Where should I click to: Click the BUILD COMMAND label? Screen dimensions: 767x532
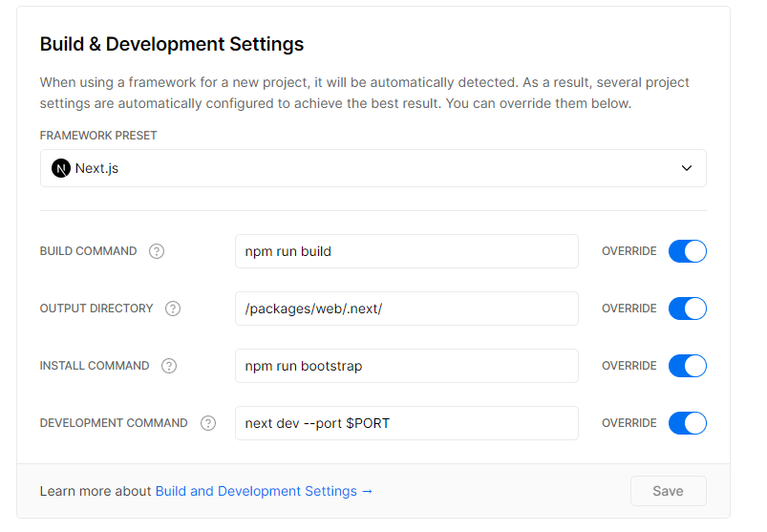[88, 251]
